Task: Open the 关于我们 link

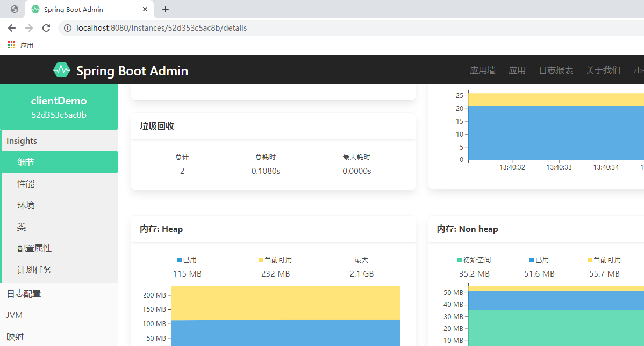Action: coord(603,70)
